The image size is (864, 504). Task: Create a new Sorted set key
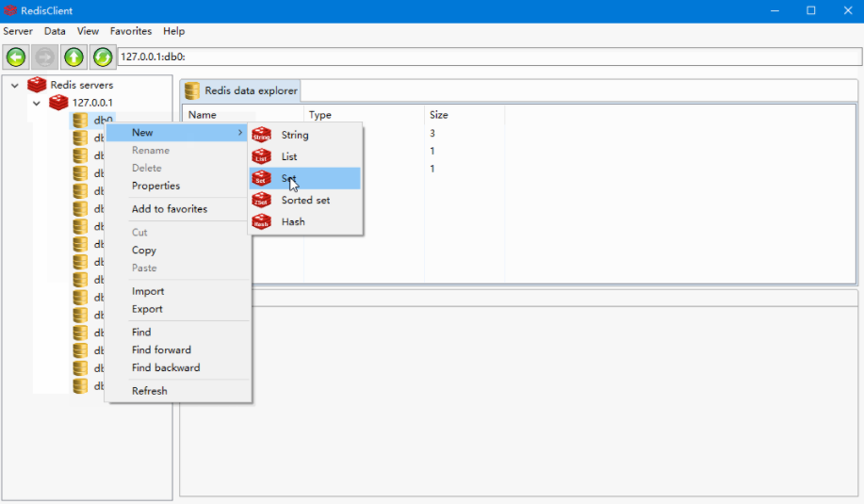[305, 200]
